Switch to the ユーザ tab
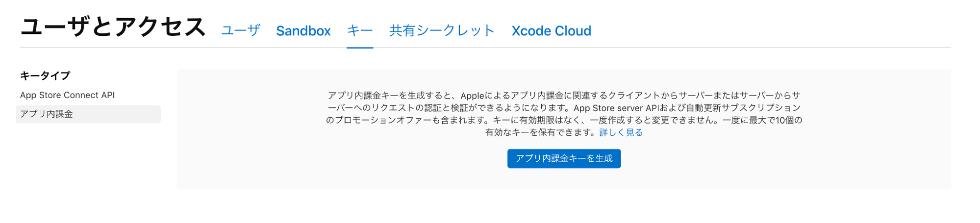The width and height of the screenshot is (980, 223). click(x=240, y=30)
